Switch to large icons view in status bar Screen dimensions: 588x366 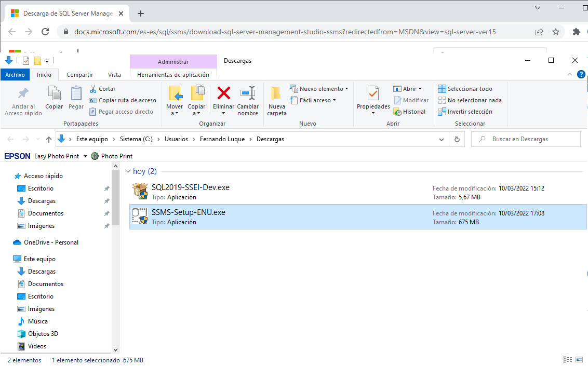coord(579,360)
